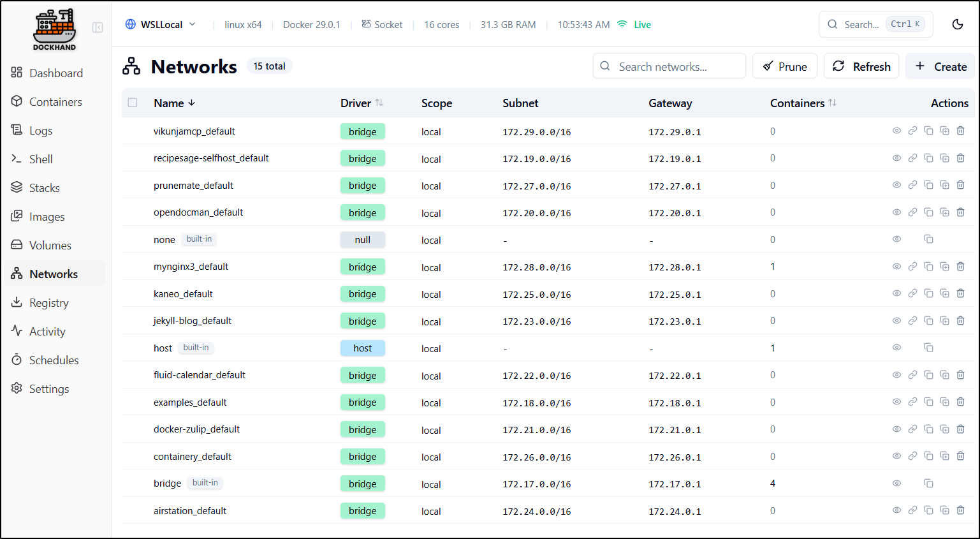Image resolution: width=980 pixels, height=539 pixels.
Task: Click the link icon for prunemate_default
Action: tap(912, 185)
